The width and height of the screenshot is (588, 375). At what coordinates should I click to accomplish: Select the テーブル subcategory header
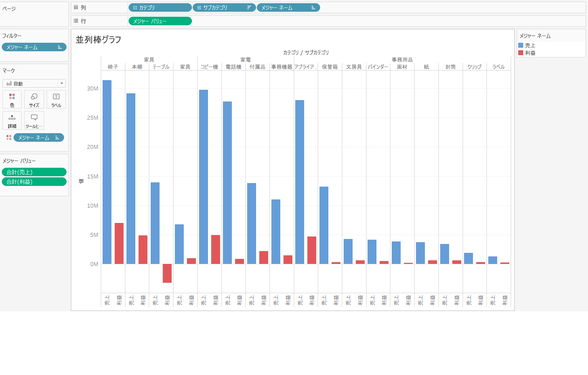click(x=161, y=67)
